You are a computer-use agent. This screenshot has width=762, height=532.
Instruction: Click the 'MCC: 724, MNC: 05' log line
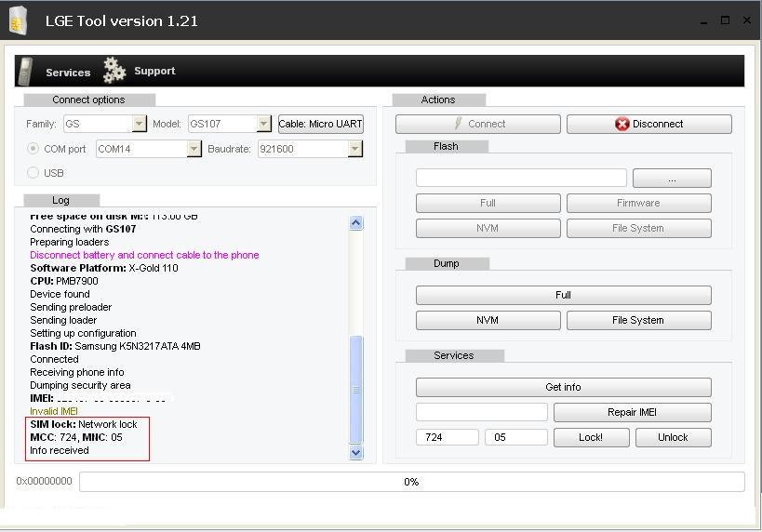tap(76, 437)
